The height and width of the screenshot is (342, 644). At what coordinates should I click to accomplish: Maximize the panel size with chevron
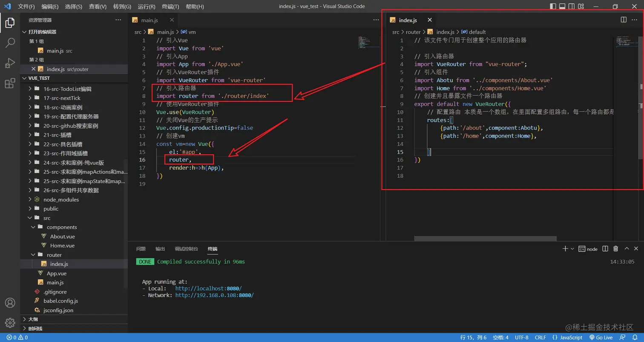click(x=627, y=249)
